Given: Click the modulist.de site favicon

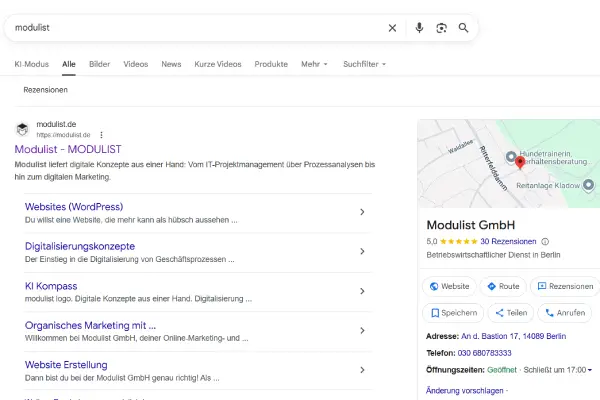Looking at the screenshot, I should (22, 129).
